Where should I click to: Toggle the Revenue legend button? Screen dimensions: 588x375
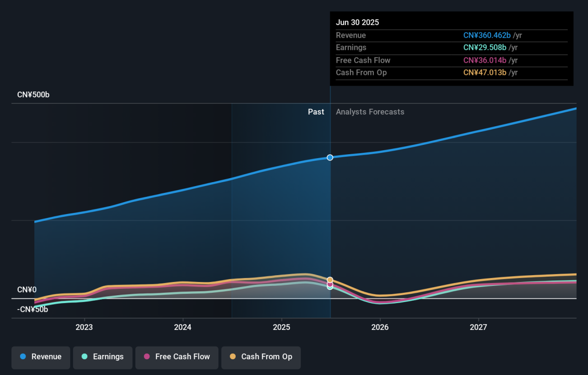click(x=41, y=357)
